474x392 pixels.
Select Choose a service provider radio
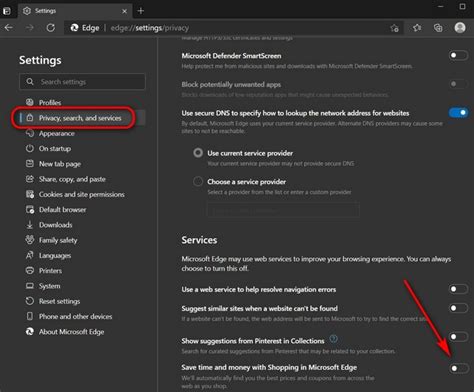[x=198, y=181]
